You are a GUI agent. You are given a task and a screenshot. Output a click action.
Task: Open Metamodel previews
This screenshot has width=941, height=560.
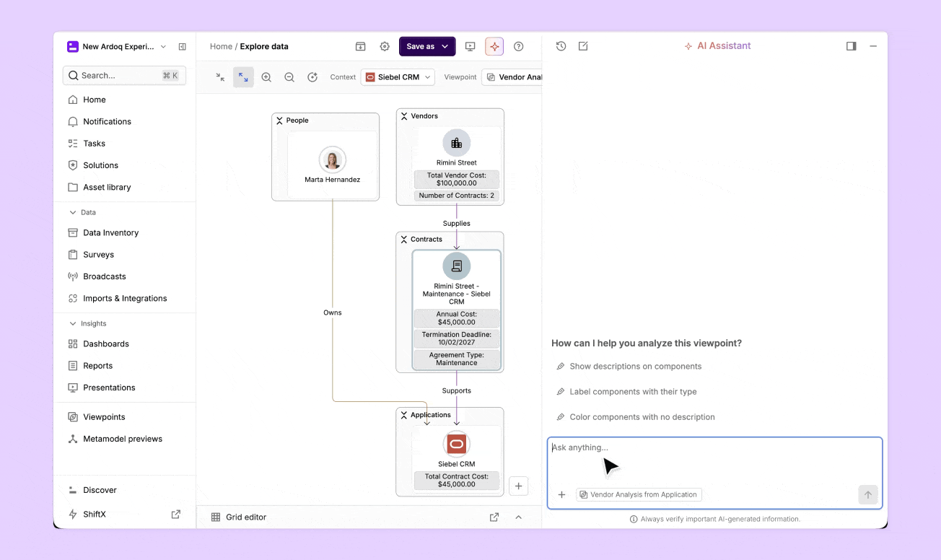point(123,439)
